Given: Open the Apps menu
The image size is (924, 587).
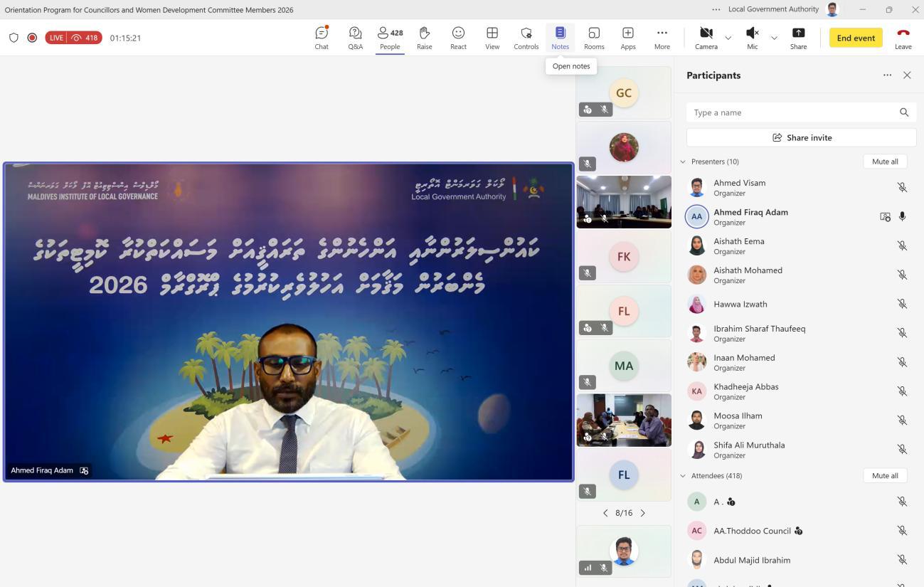Looking at the screenshot, I should click(x=628, y=38).
